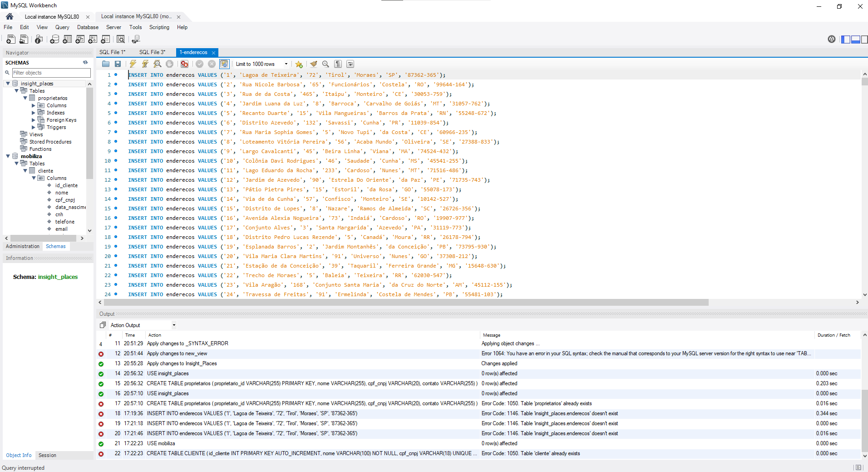
Task: Open the Database menu
Action: tap(88, 27)
